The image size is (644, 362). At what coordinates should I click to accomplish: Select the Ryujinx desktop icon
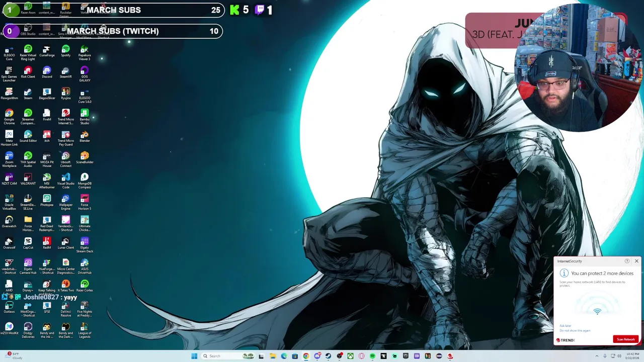65,94
